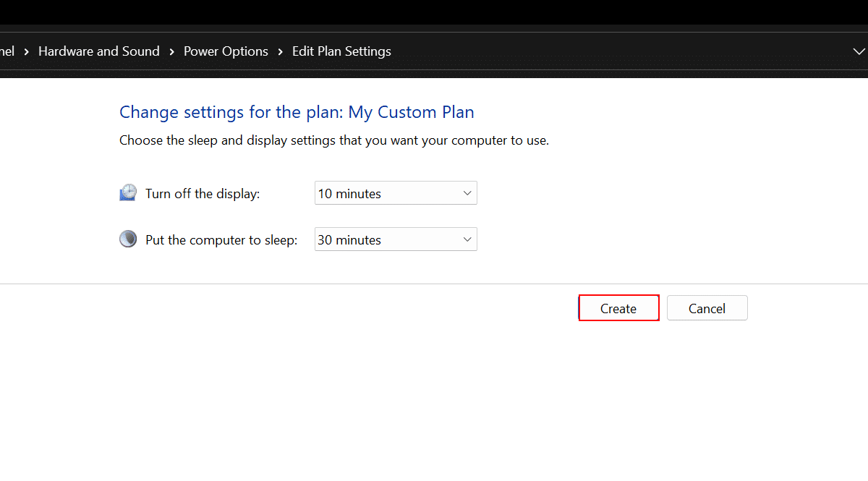Go to Hardware and Sound breadcrumb
The height and width of the screenshot is (481, 868).
pyautogui.click(x=99, y=51)
